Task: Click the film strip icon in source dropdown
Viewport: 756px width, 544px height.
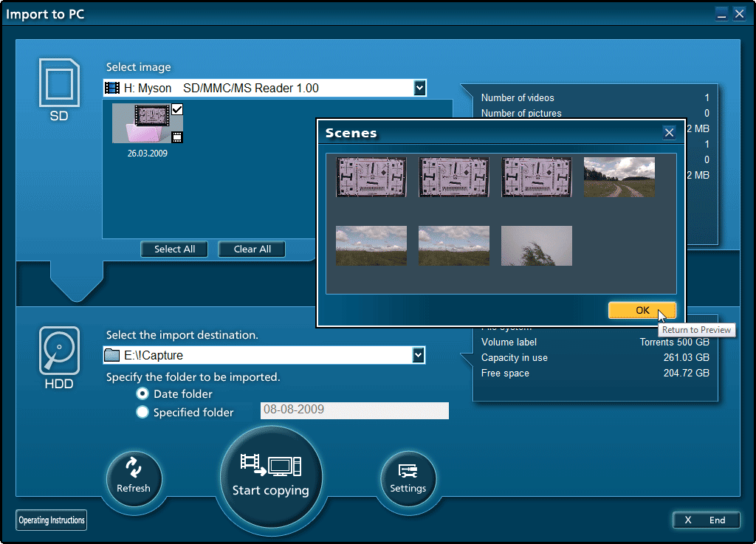Action: pos(112,88)
